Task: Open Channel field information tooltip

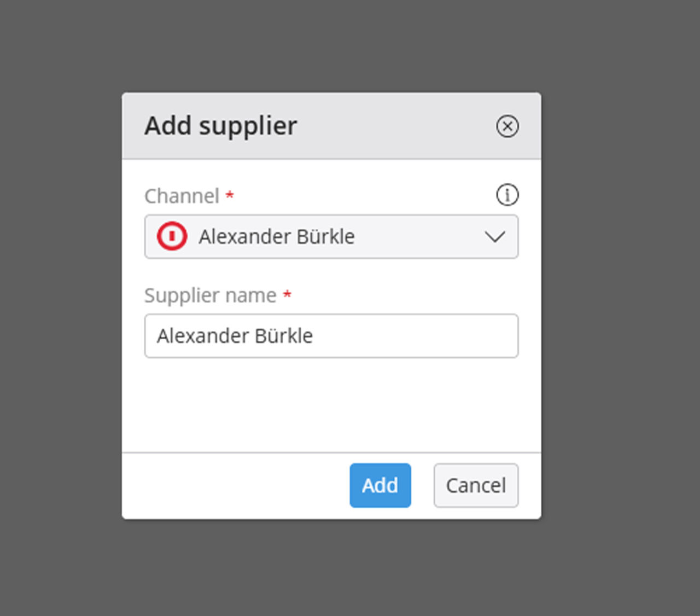Action: (507, 195)
